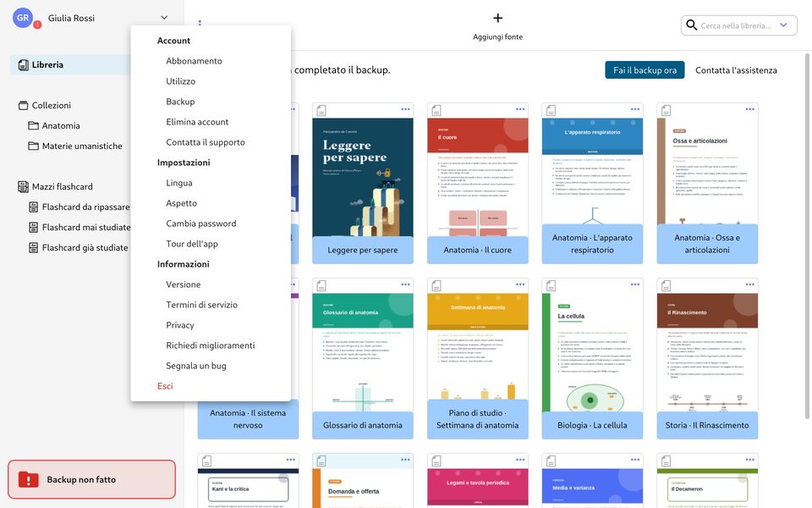
Task: Click the GR user avatar
Action: (23, 18)
